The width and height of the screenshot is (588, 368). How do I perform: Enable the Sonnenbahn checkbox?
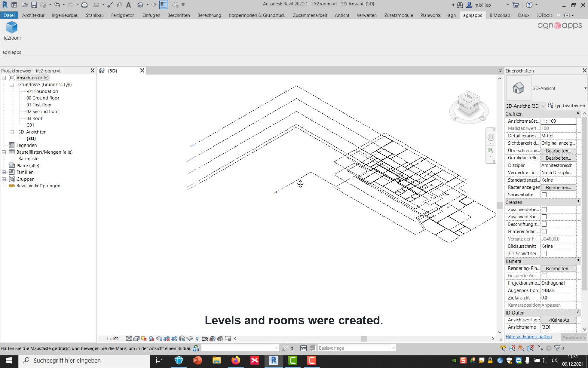point(544,195)
